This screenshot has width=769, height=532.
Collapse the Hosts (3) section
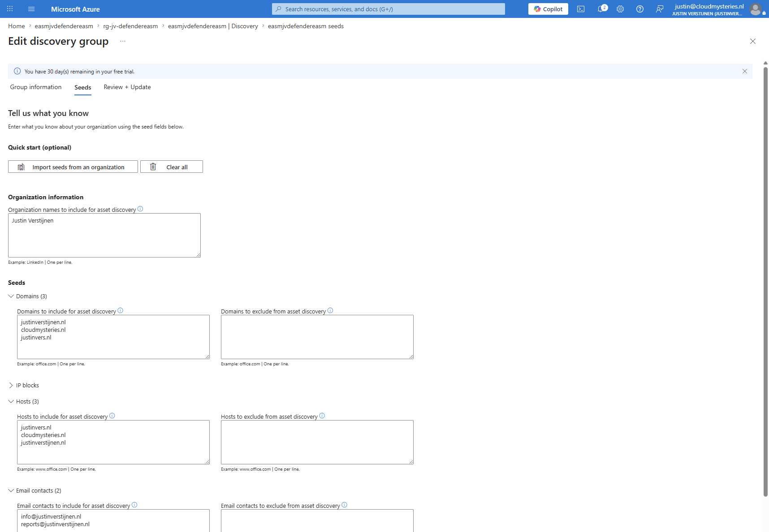click(24, 402)
